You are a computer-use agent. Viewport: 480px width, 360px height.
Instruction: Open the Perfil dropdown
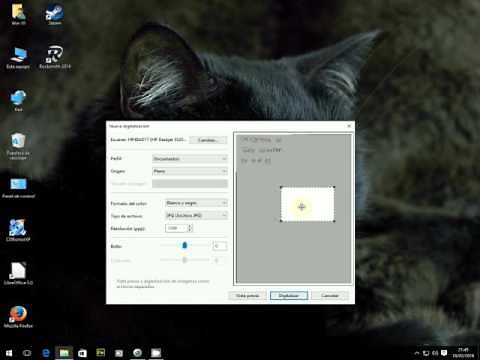(190, 159)
